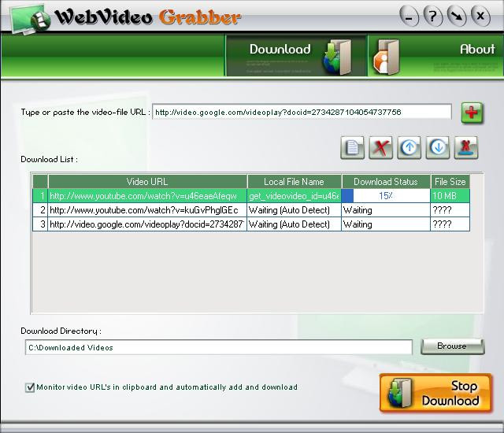Focus the video-file URL input field
Image resolution: width=504 pixels, height=433 pixels.
pyautogui.click(x=302, y=112)
